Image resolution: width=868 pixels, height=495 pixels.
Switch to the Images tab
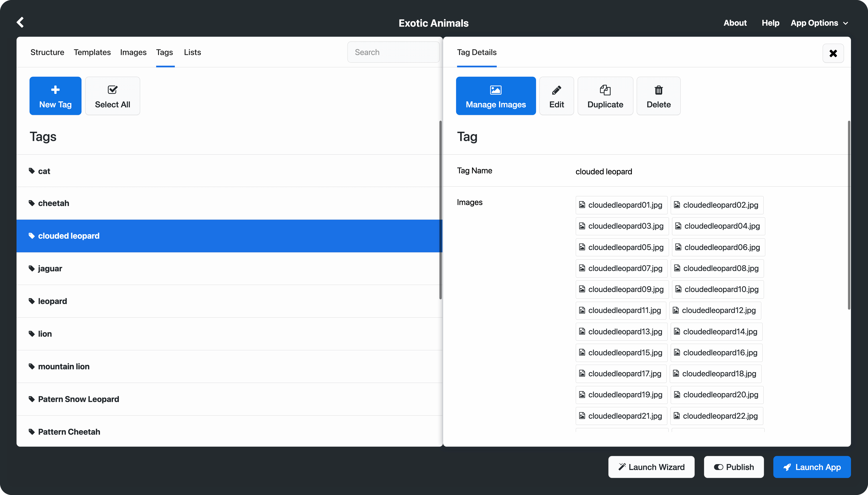tap(133, 52)
